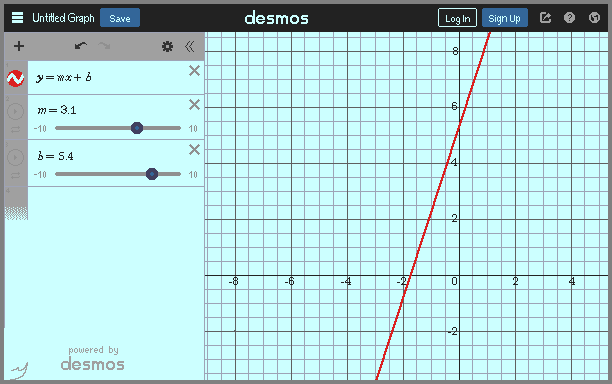This screenshot has width=612, height=384.
Task: Save the untitled graph
Action: 120,18
